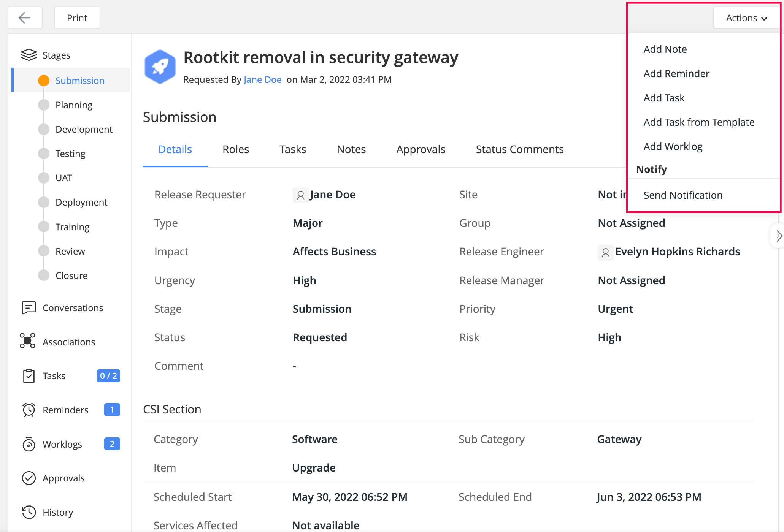The image size is (784, 532).
Task: Collapse the Actions dropdown menu
Action: [746, 18]
